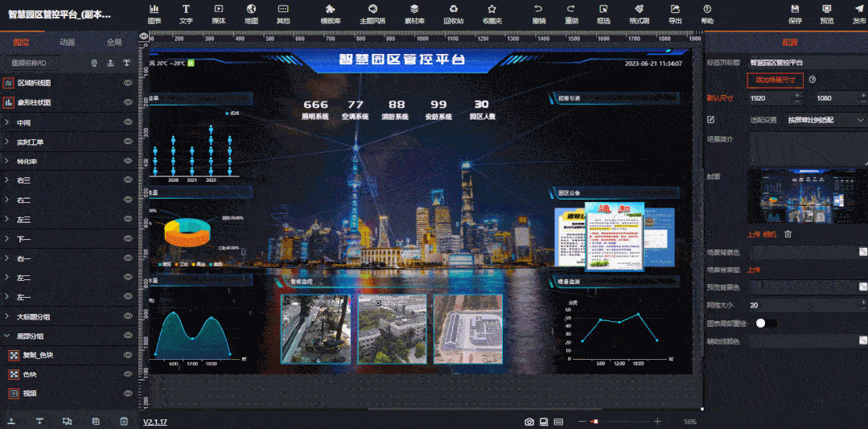
Task: Collapse the 底部分组 layer group
Action: [x=6, y=336]
